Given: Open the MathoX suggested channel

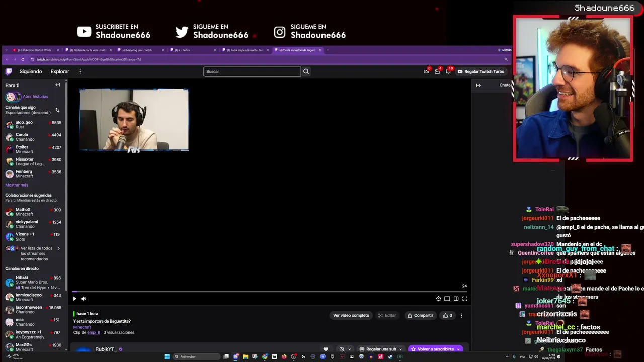Looking at the screenshot, I should (33, 212).
